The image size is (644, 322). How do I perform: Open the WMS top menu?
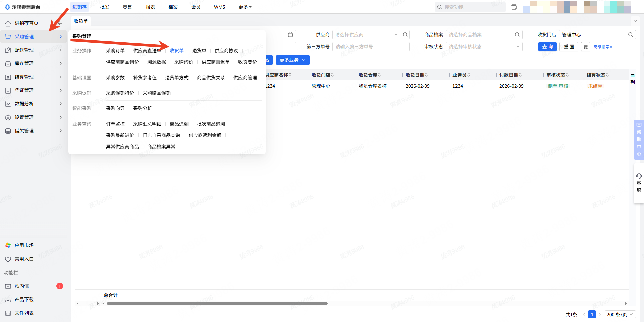tap(220, 7)
